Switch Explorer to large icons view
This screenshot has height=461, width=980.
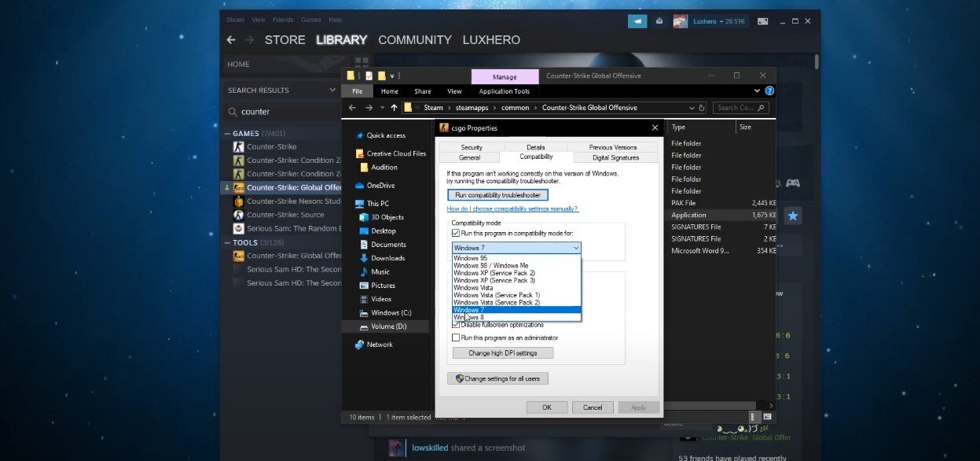point(767,416)
